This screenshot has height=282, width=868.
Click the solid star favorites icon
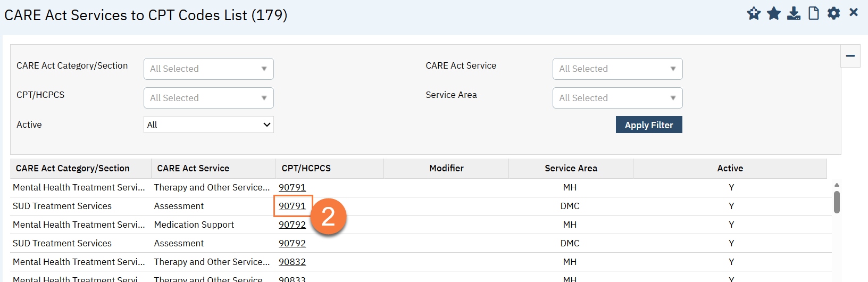[774, 13]
